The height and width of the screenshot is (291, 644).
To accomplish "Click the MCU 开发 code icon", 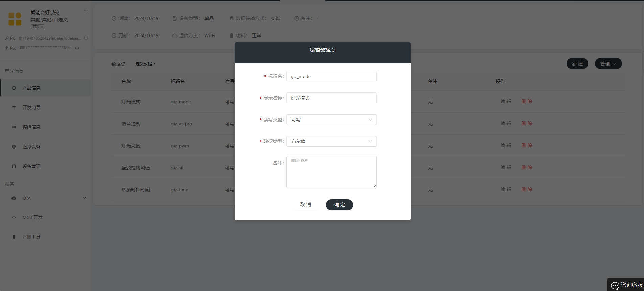I will click(x=14, y=217).
